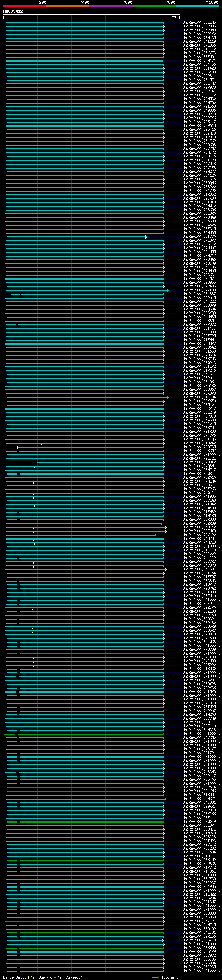Select hit UniRef100_A1ECK2
The image size is (222, 980).
coord(199,49)
